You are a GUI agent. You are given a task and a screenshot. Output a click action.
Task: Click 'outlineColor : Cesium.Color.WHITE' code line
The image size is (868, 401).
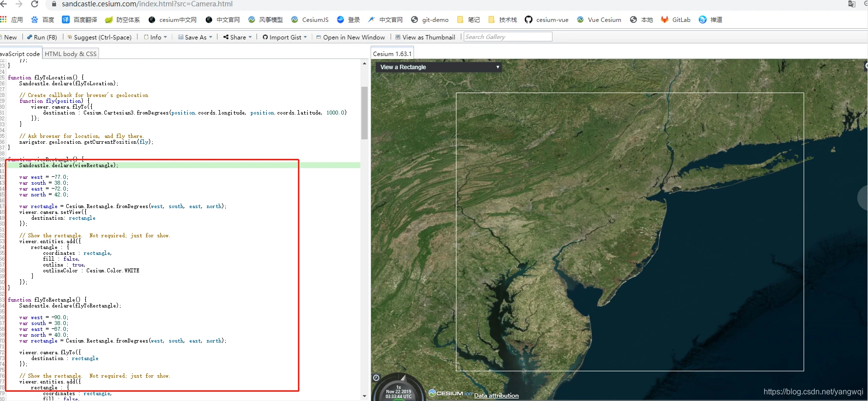(x=91, y=271)
